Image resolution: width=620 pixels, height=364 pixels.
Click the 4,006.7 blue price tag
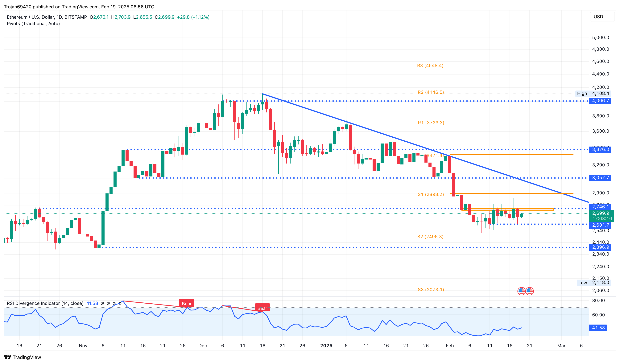tap(600, 101)
